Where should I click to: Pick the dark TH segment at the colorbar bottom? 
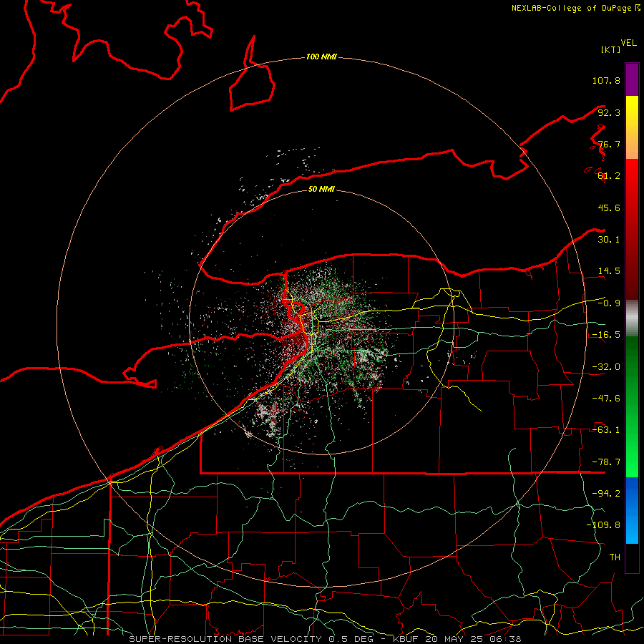pos(632,557)
